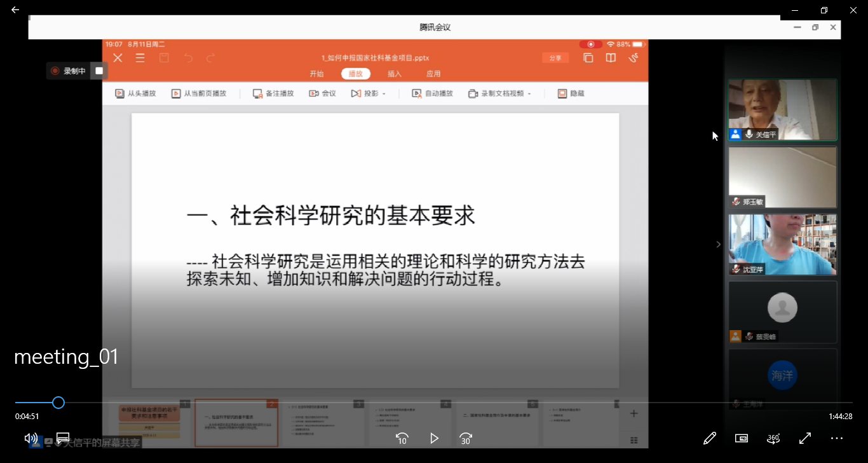Expand the 录制文档视频 dropdown
The height and width of the screenshot is (463, 868).
click(529, 94)
